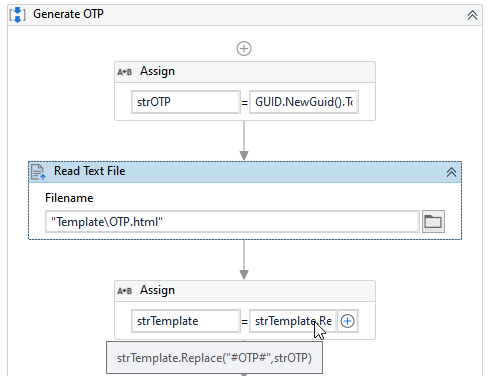The height and width of the screenshot is (376, 488).
Task: Click the strTemplate variable field
Action: tap(186, 321)
